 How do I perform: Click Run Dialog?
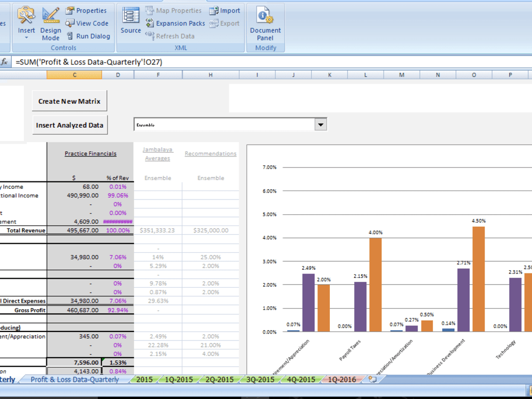(x=88, y=36)
